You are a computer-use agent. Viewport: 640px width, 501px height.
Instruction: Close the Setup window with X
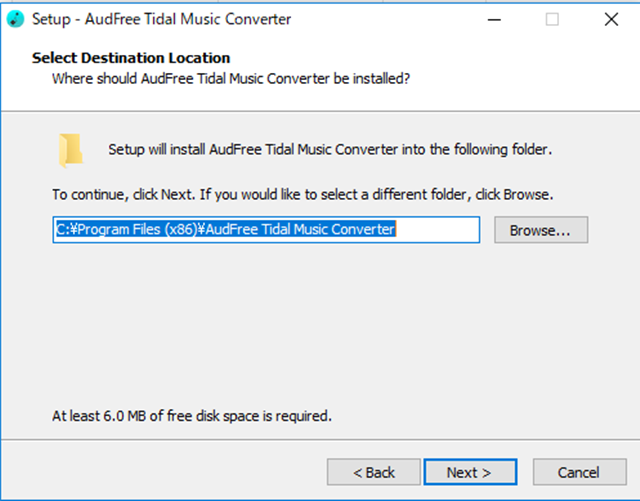pyautogui.click(x=608, y=18)
